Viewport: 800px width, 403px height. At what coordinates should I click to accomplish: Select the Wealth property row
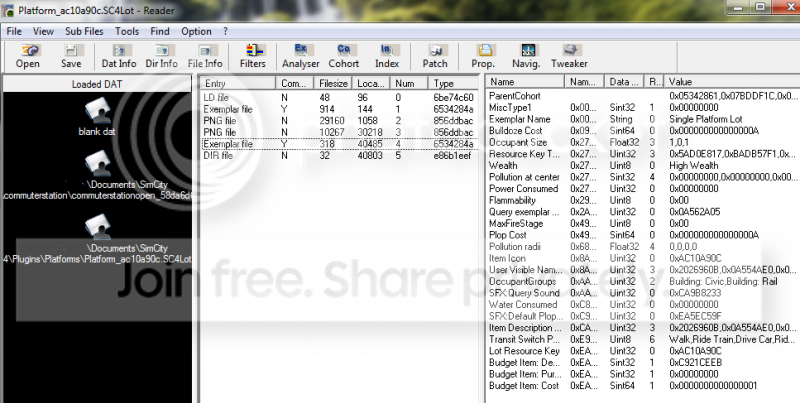[x=643, y=165]
